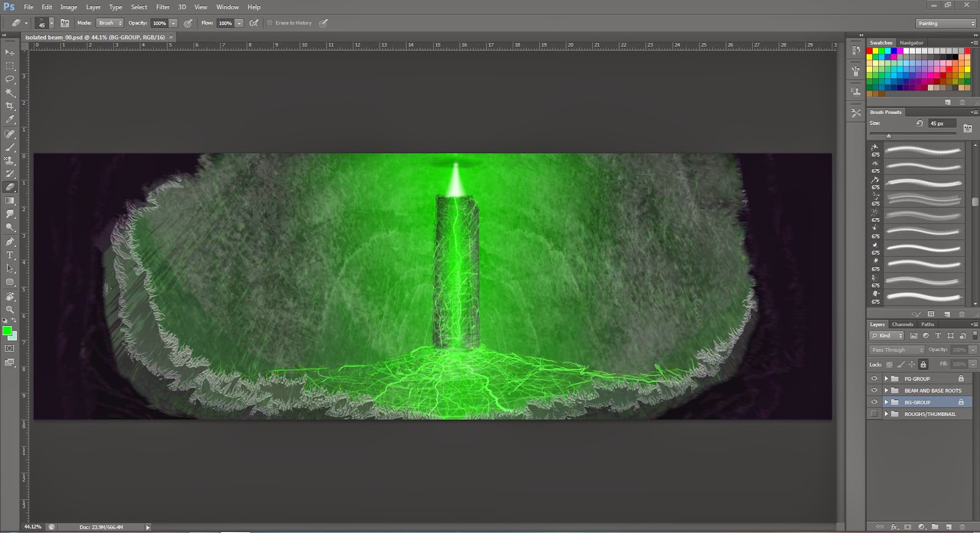This screenshot has height=533, width=980.
Task: Select the Eraser tool in the toolbox
Action: [x=10, y=187]
